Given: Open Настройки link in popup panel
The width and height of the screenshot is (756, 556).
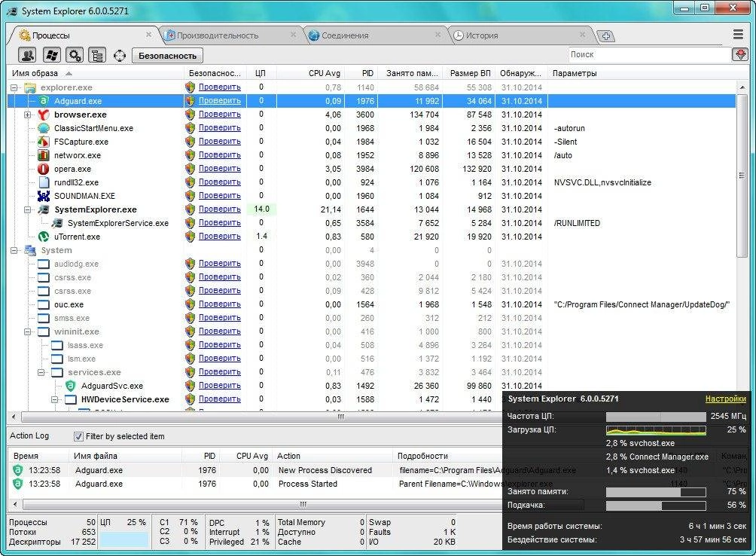Looking at the screenshot, I should tap(725, 399).
